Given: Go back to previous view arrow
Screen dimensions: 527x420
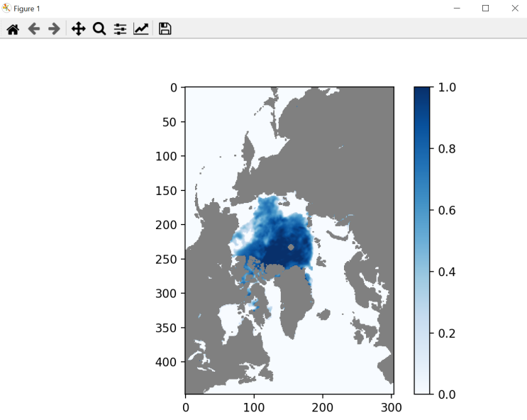Looking at the screenshot, I should pyautogui.click(x=33, y=28).
